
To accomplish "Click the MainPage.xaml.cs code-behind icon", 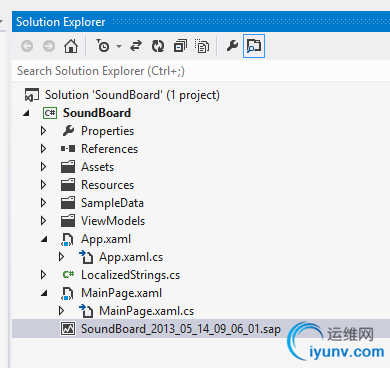I will coord(86,311).
